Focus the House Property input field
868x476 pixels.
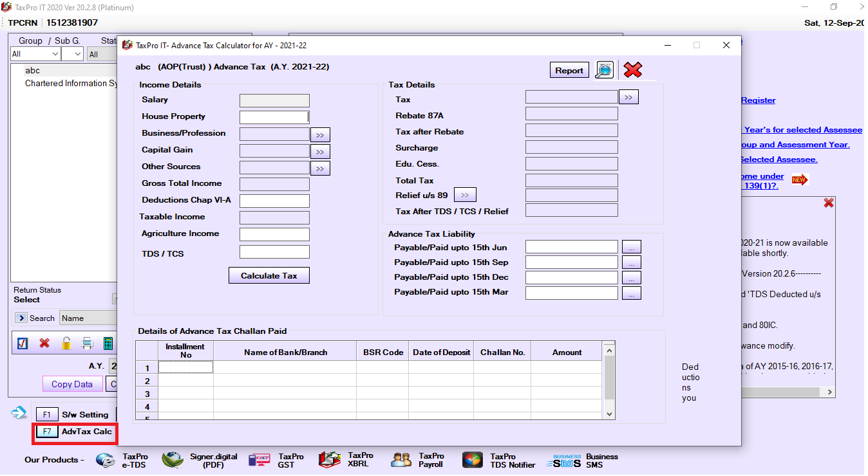[x=274, y=117]
